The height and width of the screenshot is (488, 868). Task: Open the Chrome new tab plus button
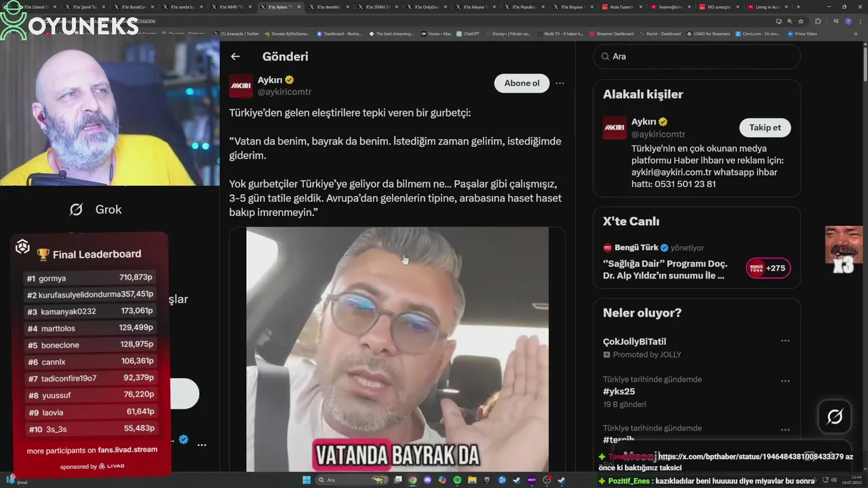tap(800, 7)
